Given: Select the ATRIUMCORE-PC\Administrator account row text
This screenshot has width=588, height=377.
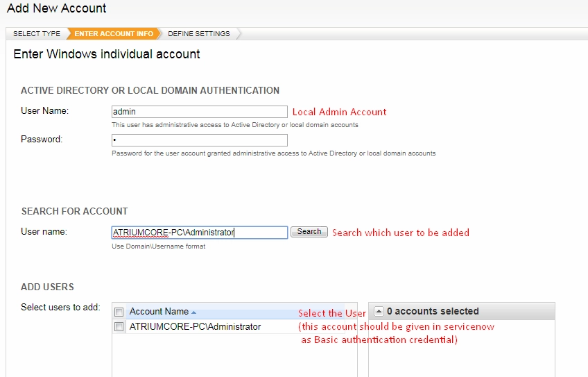Looking at the screenshot, I should tap(195, 327).
